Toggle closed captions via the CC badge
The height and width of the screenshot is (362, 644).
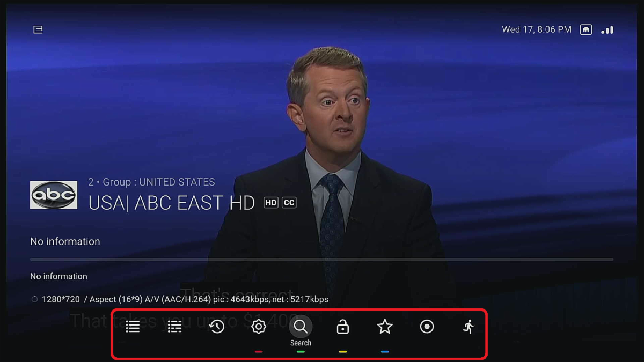[x=288, y=202]
